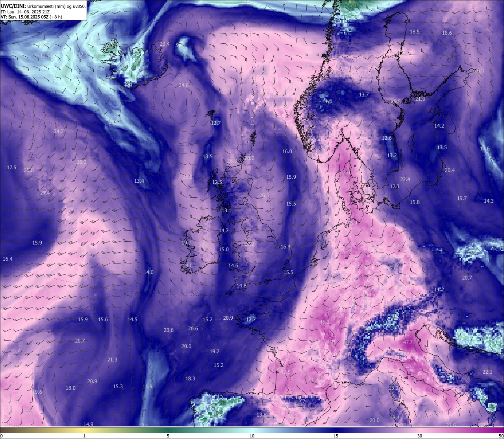The width and height of the screenshot is (504, 439).
Task: Click the 14.3 value at the eastern edge
Action: (x=489, y=201)
